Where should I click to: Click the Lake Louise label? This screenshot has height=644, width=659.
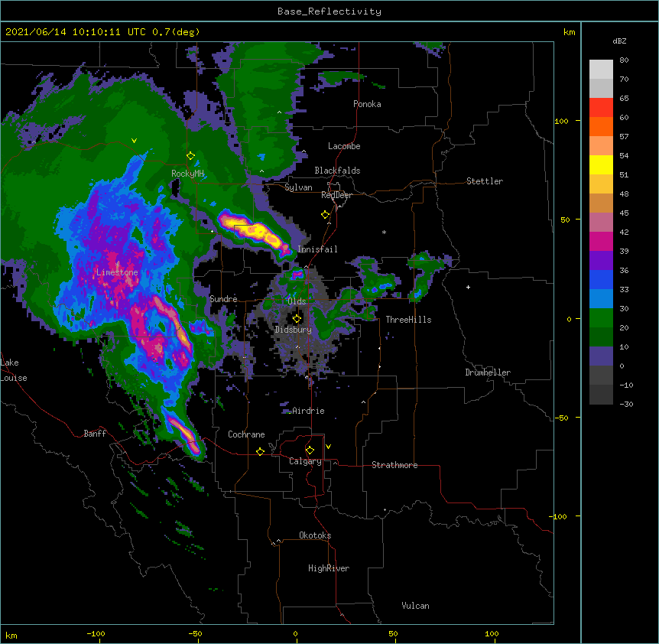[x=14, y=370]
